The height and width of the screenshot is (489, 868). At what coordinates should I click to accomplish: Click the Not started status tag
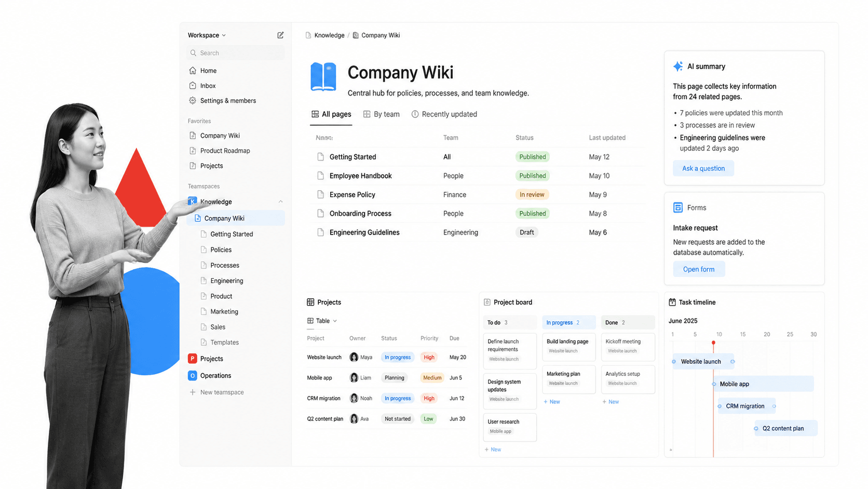tap(398, 419)
